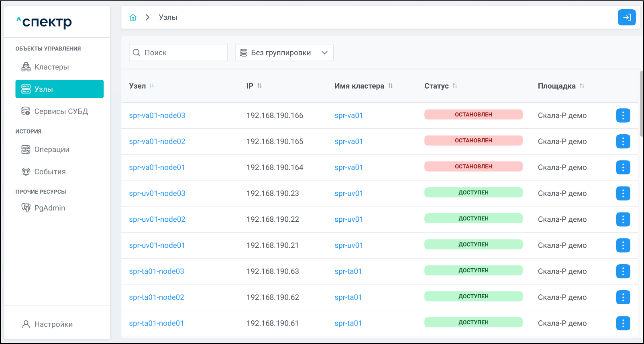Image resolution: width=644 pixels, height=344 pixels.
Task: Open node spr-uv01-node03 details link
Action: pos(157,193)
